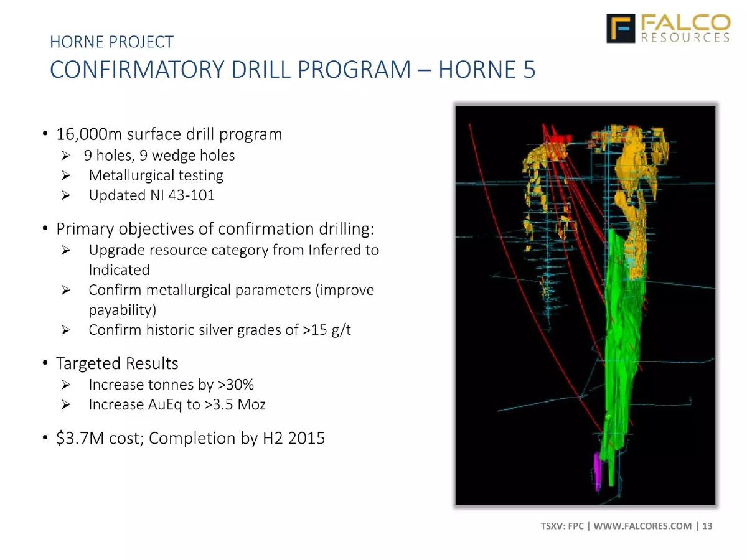Click the '16,000m surface drill program' bullet

[169, 134]
